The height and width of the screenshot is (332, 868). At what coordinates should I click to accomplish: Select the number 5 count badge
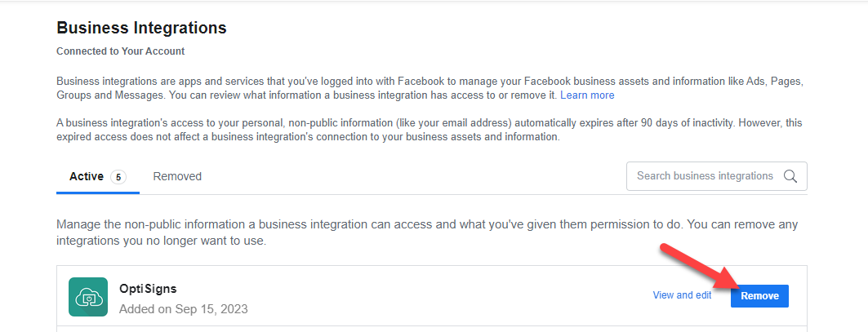[x=118, y=177]
